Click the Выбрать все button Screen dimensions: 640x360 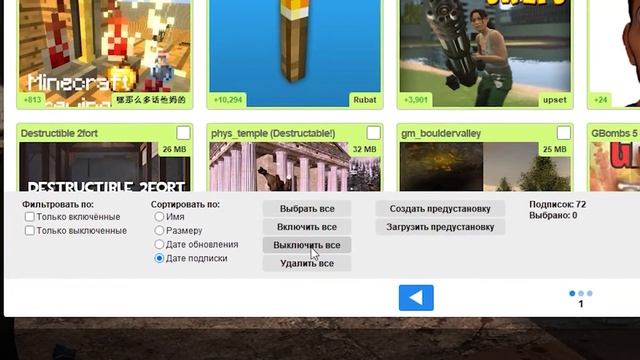(x=307, y=209)
